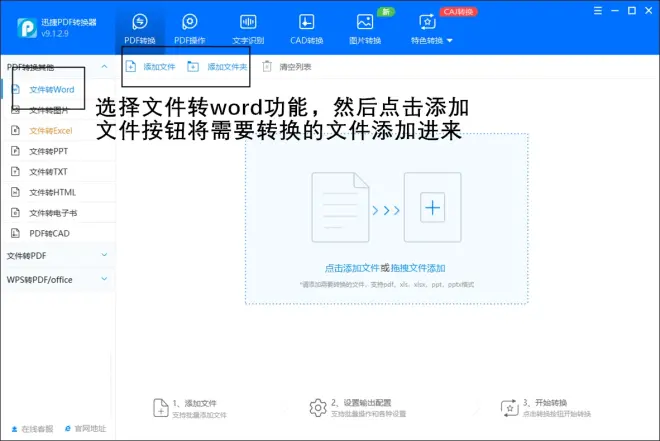660x441 pixels.
Task: Open the 图片转换 tab
Action: pos(365,29)
